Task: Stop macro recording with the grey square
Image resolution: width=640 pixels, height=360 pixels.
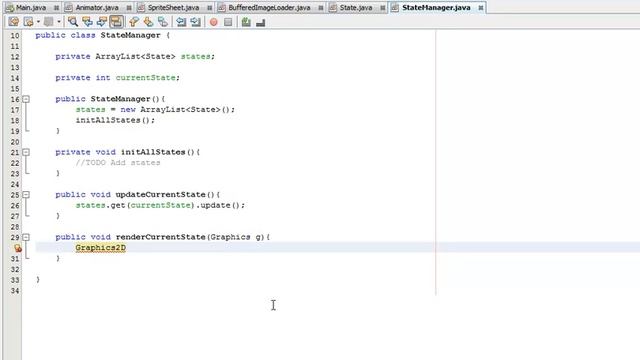Action: pos(228,22)
